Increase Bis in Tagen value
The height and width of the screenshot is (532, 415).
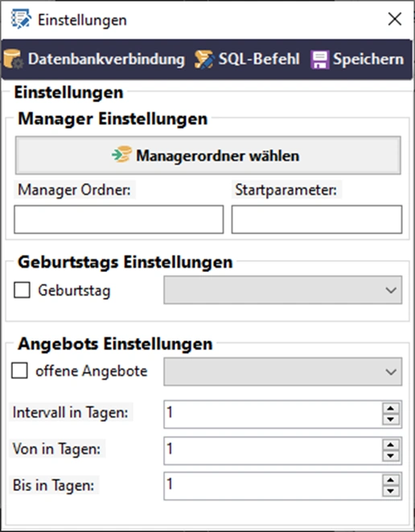tap(391, 480)
